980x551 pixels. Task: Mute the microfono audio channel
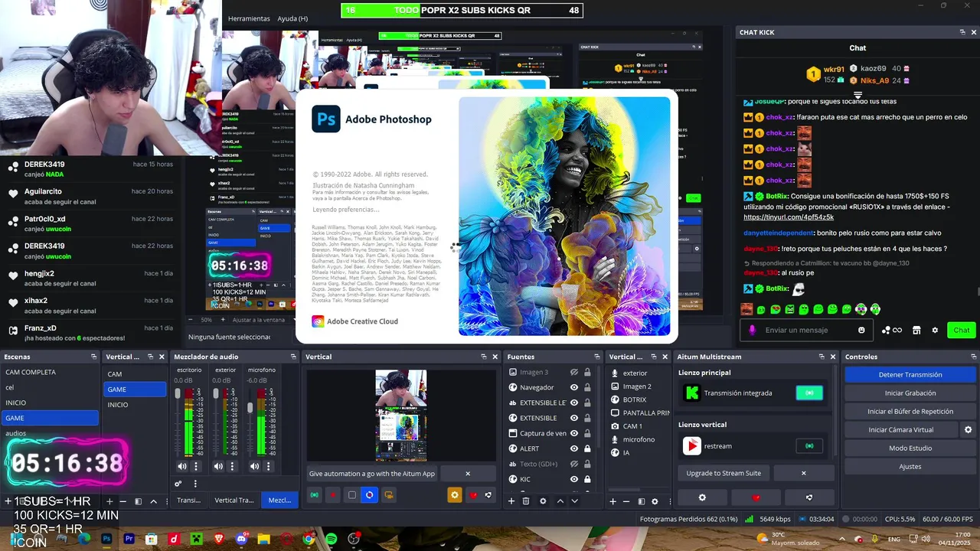[254, 466]
